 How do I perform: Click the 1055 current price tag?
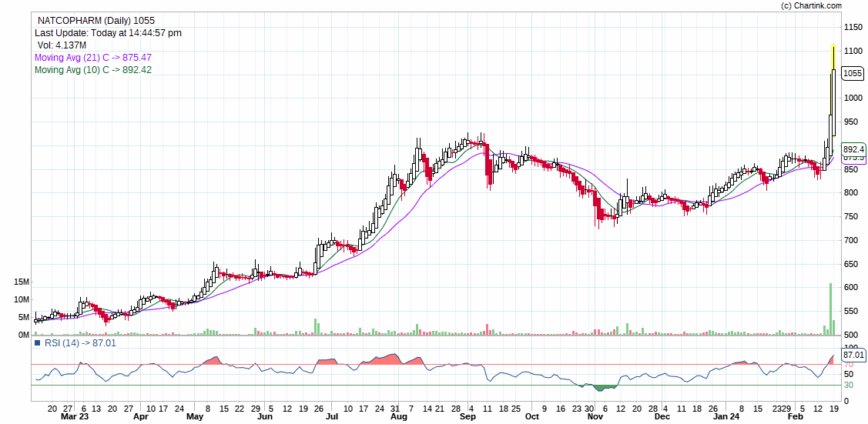tap(853, 74)
